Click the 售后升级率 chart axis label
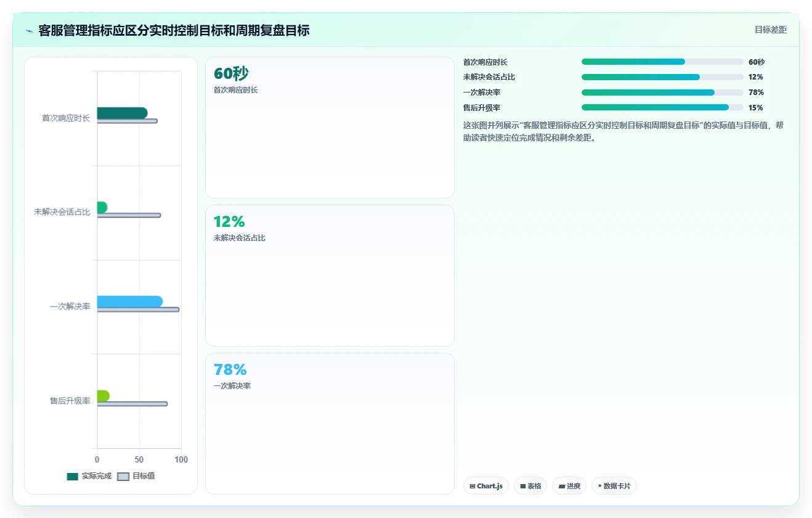The height and width of the screenshot is (518, 812). (x=70, y=401)
